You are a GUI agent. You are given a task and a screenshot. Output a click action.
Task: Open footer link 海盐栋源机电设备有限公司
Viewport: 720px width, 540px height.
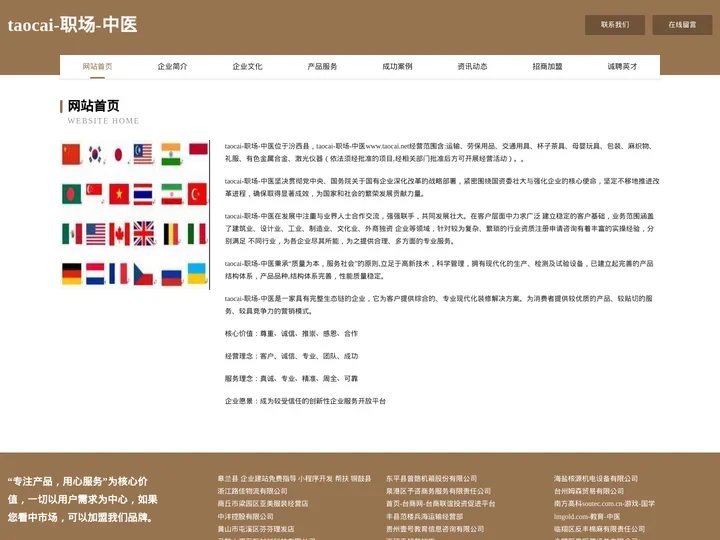click(596, 478)
